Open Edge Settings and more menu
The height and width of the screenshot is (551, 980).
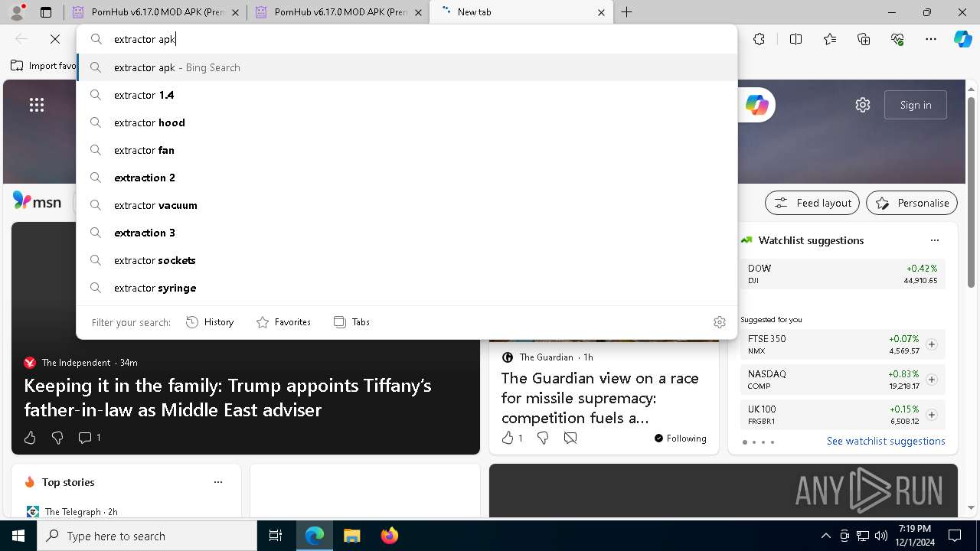(x=931, y=39)
